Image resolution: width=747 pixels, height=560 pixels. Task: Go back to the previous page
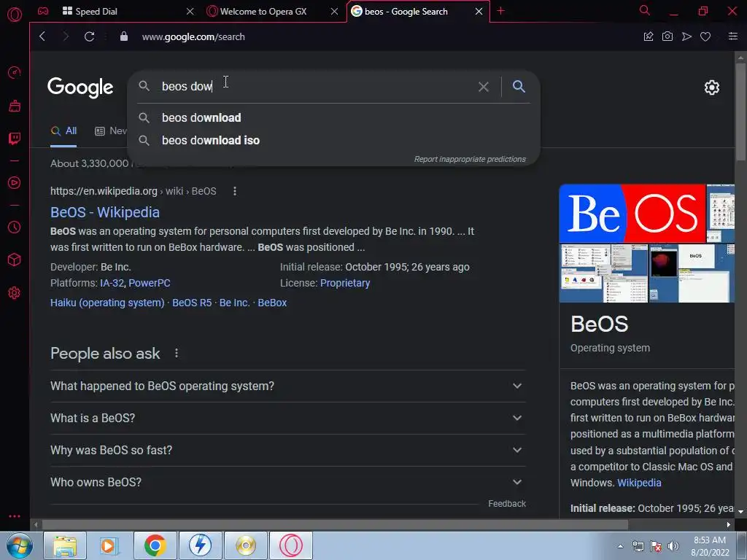click(42, 36)
